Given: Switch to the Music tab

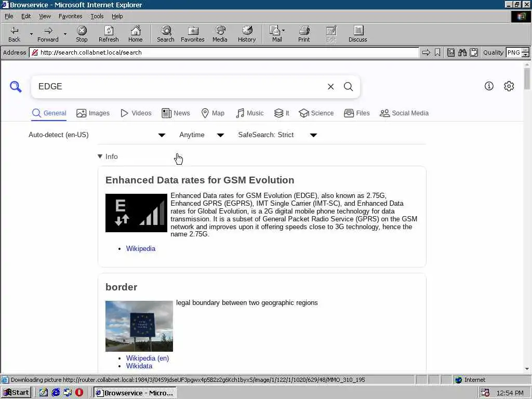Looking at the screenshot, I should tap(250, 113).
